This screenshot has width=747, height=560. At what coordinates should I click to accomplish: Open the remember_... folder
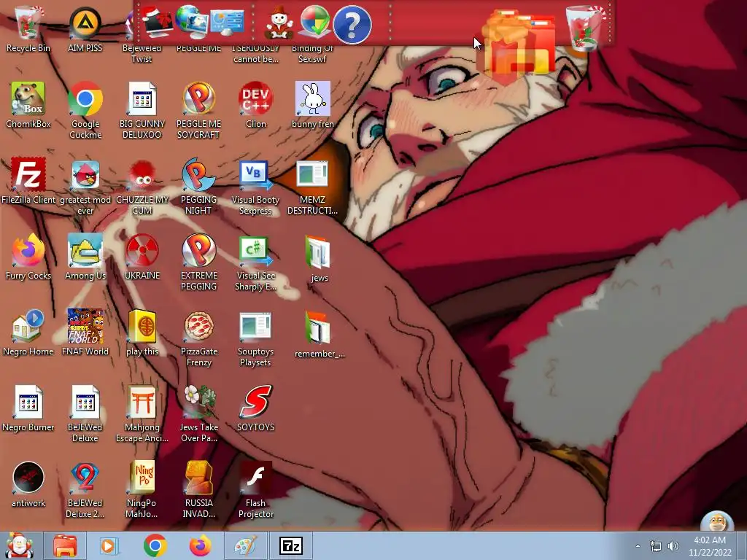[x=320, y=334]
